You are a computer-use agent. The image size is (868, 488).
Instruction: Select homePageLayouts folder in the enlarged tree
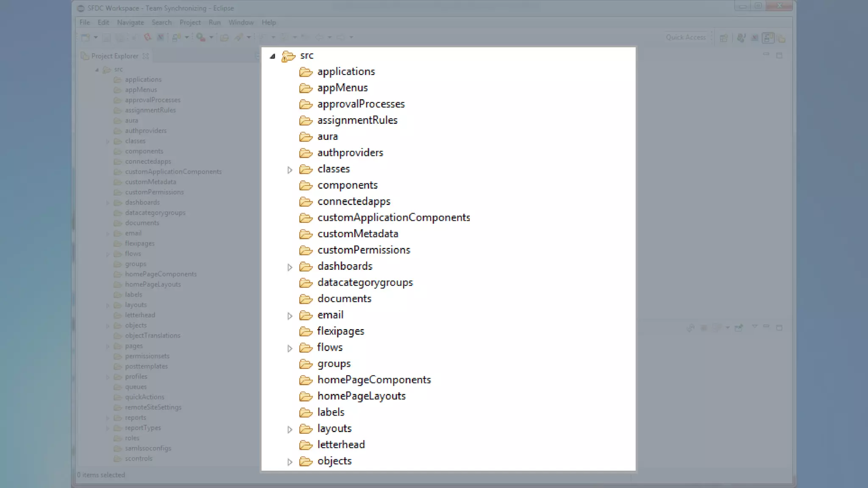(x=361, y=396)
